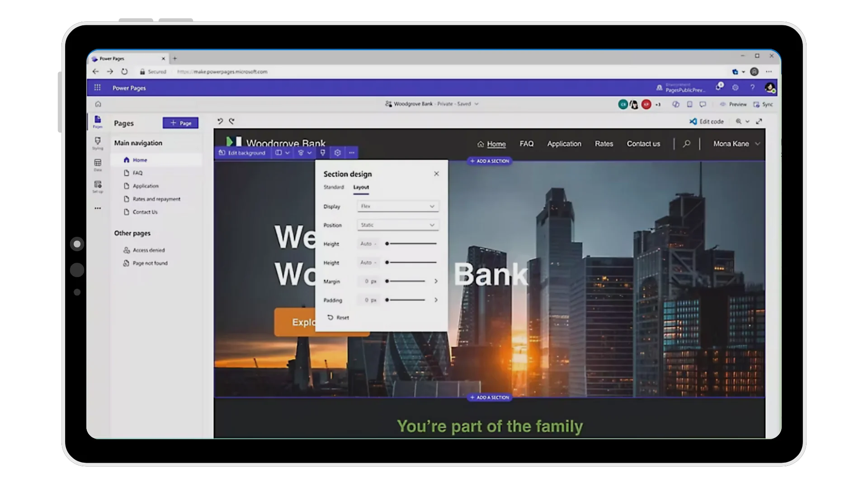The width and height of the screenshot is (868, 488).
Task: Select the Rates site menu item
Action: tap(604, 144)
